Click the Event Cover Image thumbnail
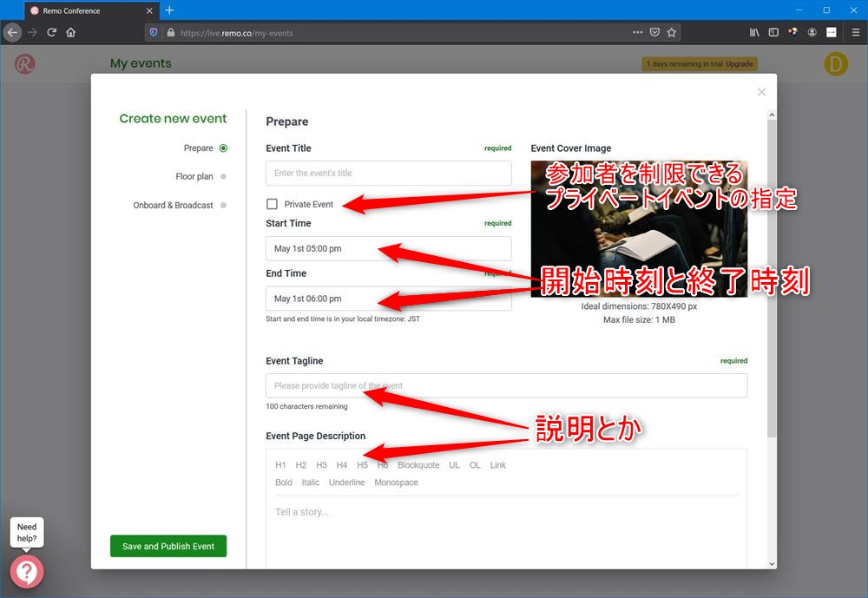 (x=639, y=228)
